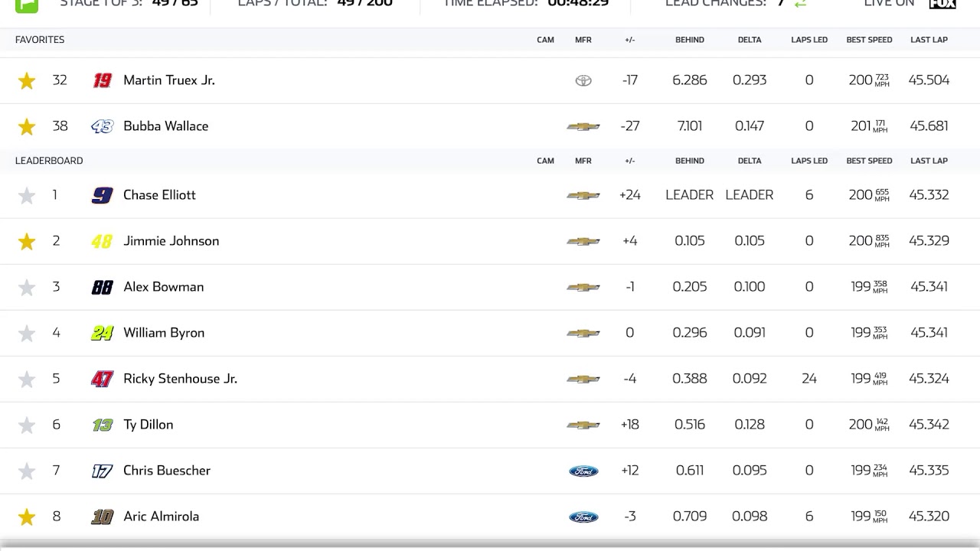
Task: Click Ricky Stenhouse Jr.'s number 47 badge
Action: tap(102, 379)
